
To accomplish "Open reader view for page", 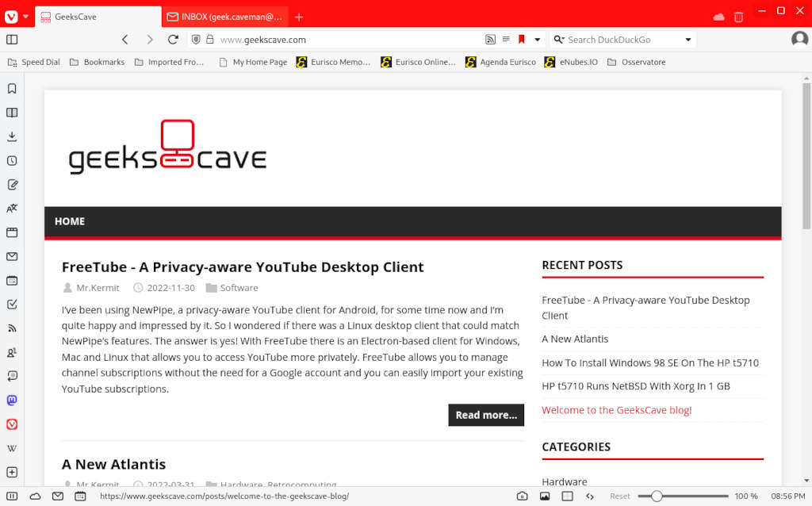I will (506, 40).
